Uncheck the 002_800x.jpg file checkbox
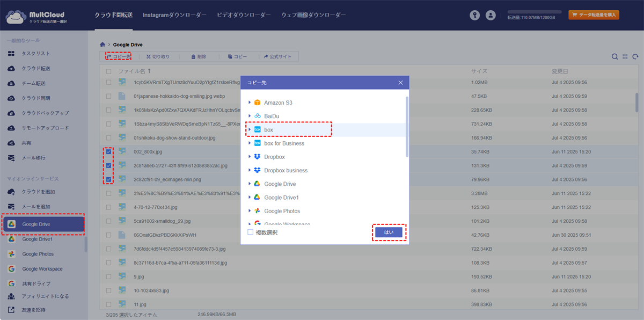644x320 pixels. [x=109, y=152]
